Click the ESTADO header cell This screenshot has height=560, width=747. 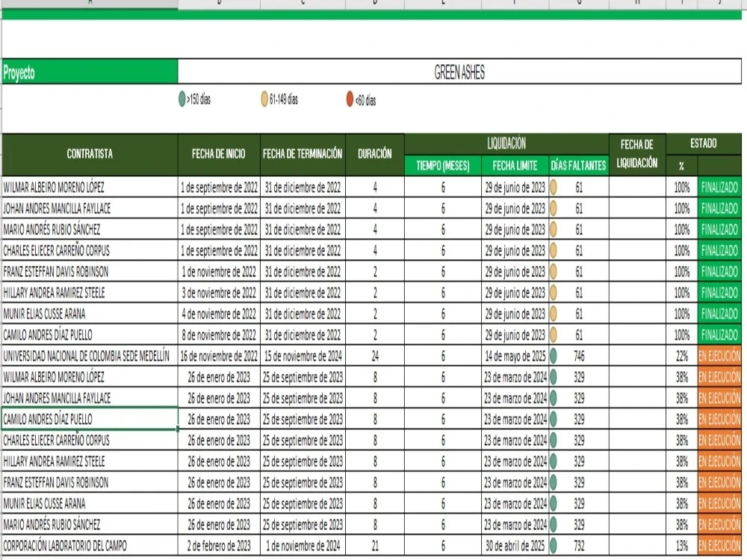pyautogui.click(x=704, y=144)
